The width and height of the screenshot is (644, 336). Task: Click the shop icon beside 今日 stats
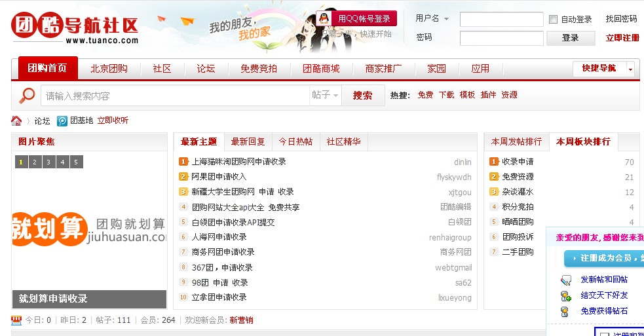(x=16, y=320)
